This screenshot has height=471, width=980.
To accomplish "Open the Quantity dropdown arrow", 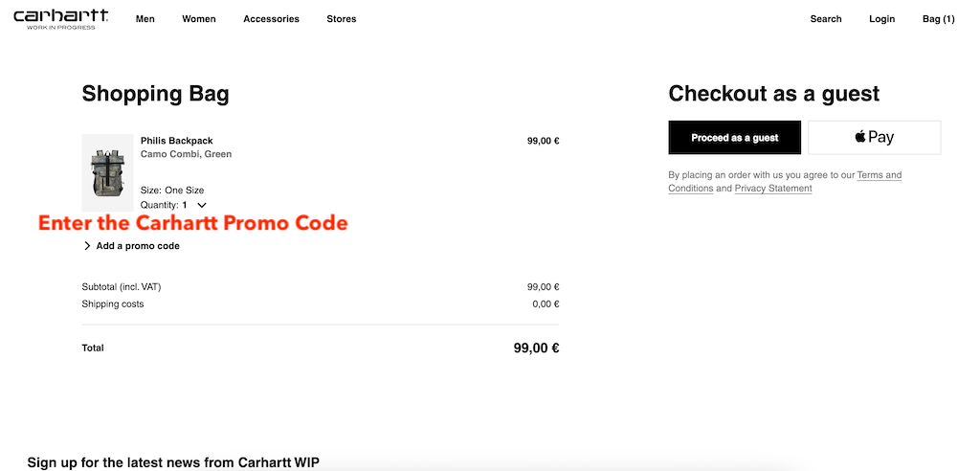I will [202, 205].
